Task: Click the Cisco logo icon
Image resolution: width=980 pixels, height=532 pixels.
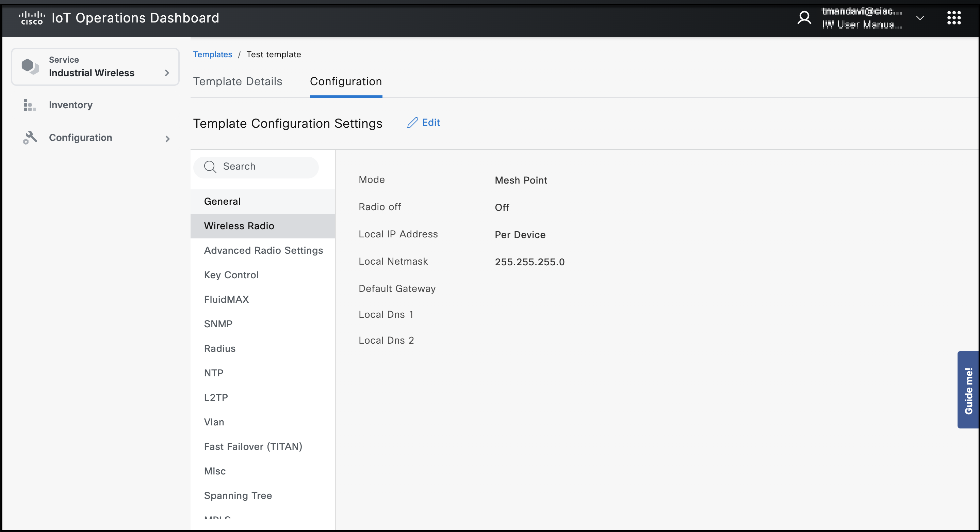Action: pyautogui.click(x=32, y=18)
